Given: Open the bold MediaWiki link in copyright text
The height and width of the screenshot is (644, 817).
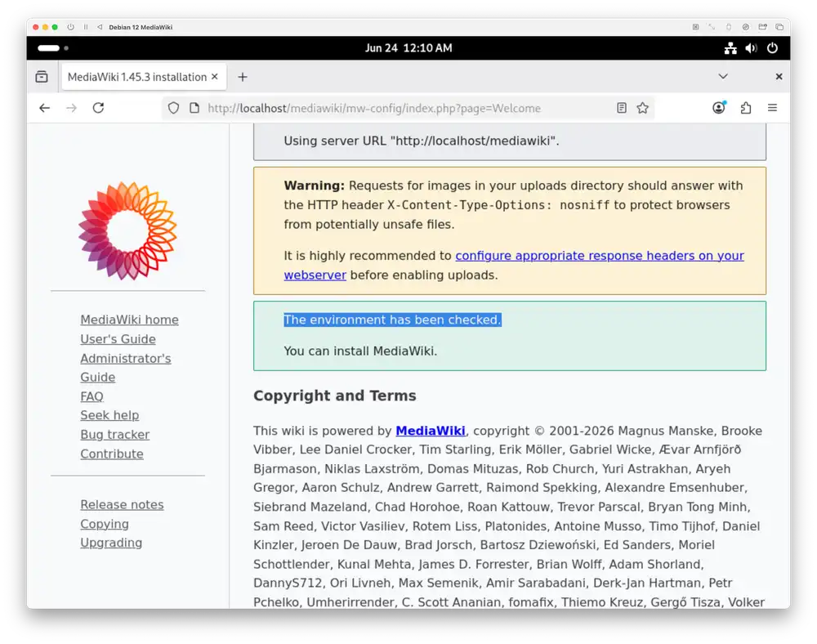Looking at the screenshot, I should click(x=431, y=431).
